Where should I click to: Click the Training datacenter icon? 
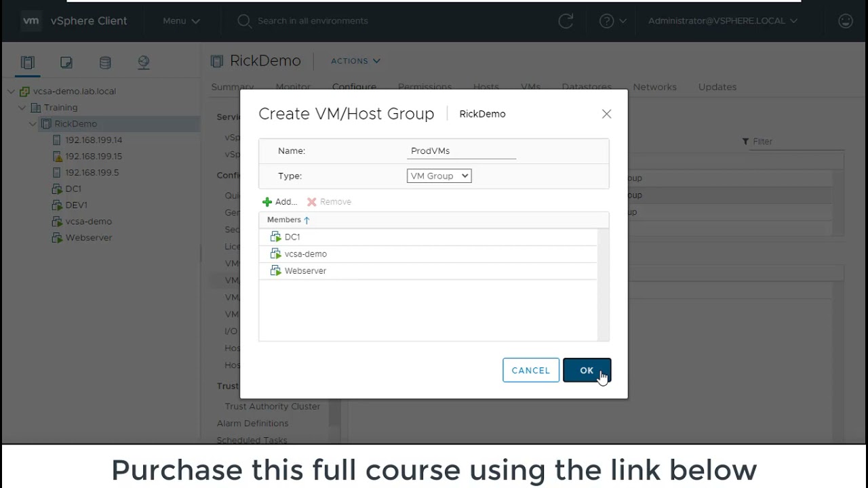[35, 107]
